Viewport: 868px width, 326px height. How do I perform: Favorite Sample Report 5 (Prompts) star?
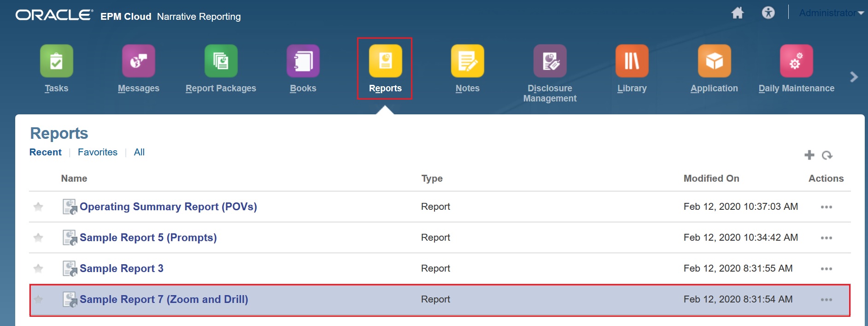click(x=38, y=237)
